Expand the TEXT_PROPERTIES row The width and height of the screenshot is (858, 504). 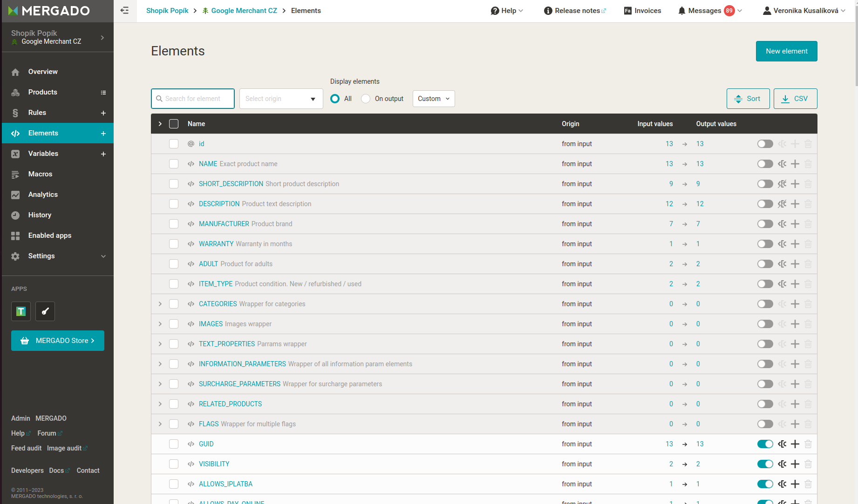[160, 344]
